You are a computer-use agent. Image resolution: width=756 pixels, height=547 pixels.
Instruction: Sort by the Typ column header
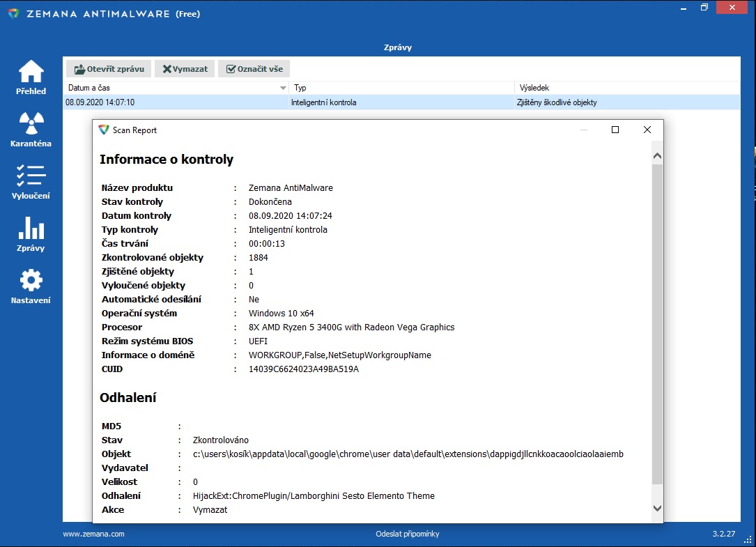401,88
